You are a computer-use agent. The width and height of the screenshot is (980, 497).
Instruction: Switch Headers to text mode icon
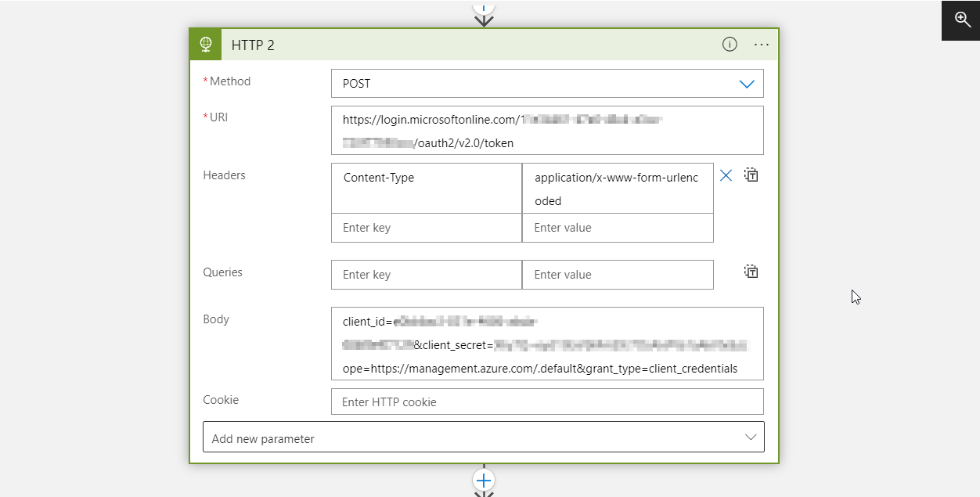(x=751, y=175)
